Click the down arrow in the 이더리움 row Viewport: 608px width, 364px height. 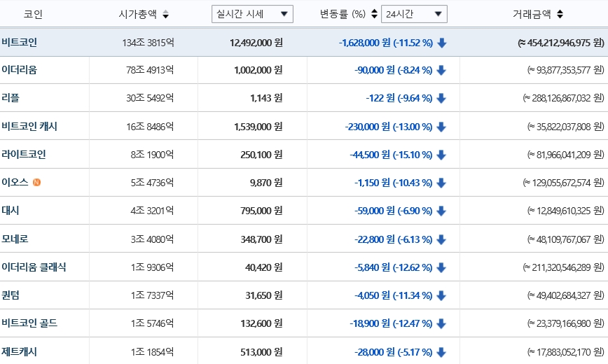click(441, 70)
